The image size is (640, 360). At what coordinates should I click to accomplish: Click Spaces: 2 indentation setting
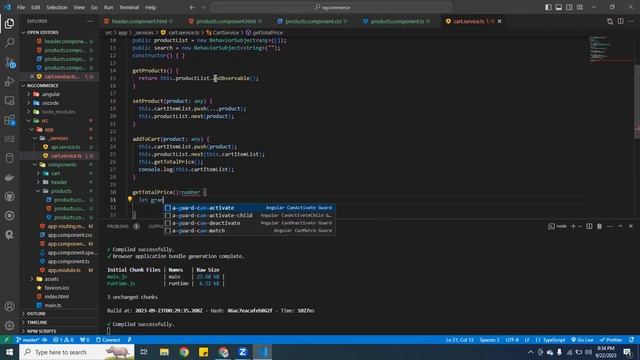tap(489, 340)
